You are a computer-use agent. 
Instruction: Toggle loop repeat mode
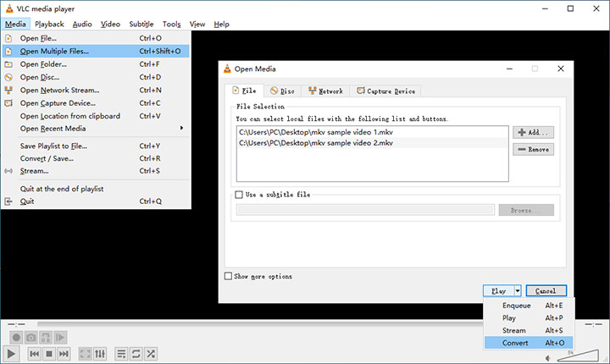136,354
